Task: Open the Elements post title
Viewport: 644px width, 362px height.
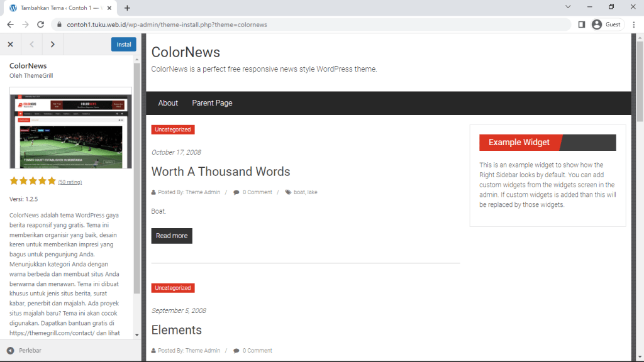Action: (177, 330)
